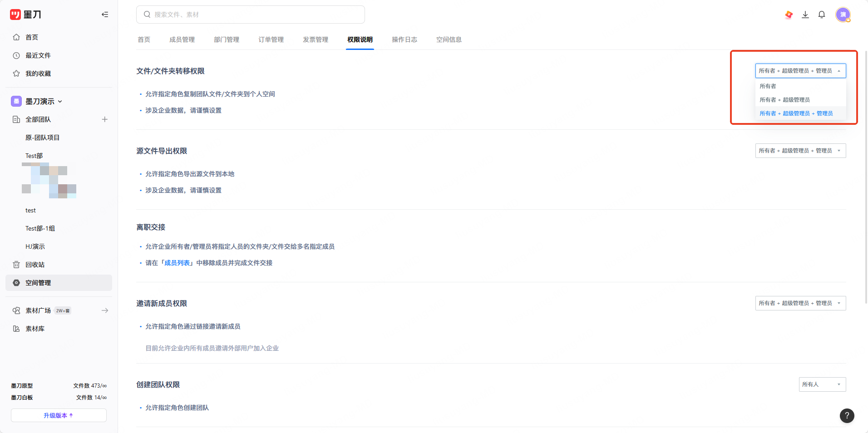Collapse the sidebar with the arrow icon
Screen dimensions: 868x433
[x=105, y=15]
